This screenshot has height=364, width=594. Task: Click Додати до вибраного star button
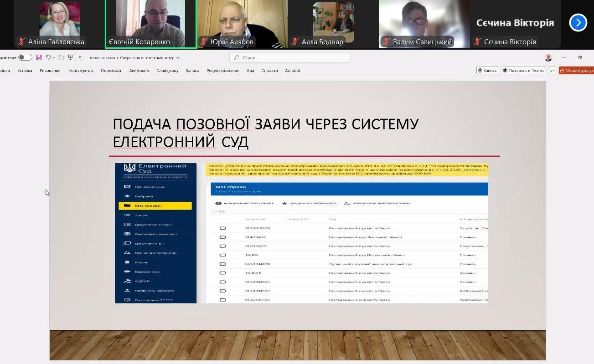pos(309,203)
